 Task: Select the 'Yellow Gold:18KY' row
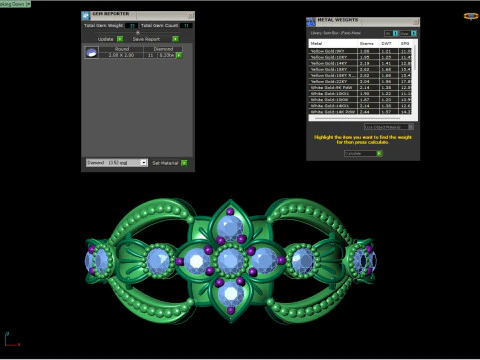(360, 69)
